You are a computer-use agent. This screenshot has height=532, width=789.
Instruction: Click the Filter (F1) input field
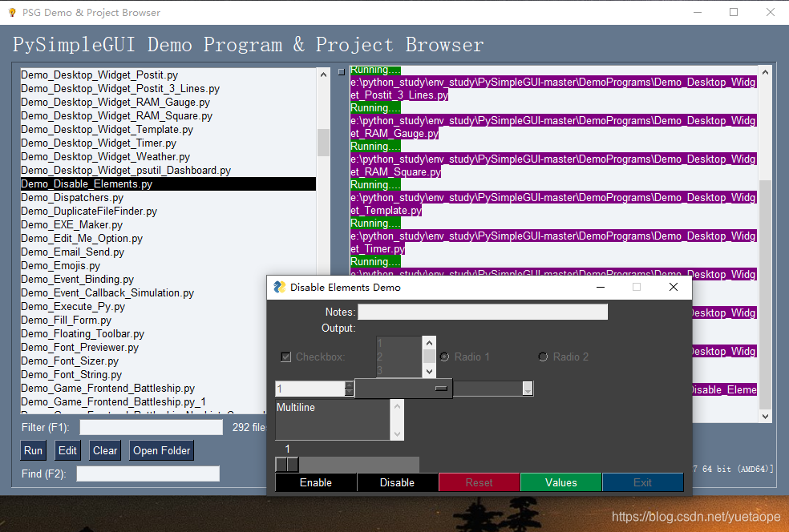click(x=152, y=427)
